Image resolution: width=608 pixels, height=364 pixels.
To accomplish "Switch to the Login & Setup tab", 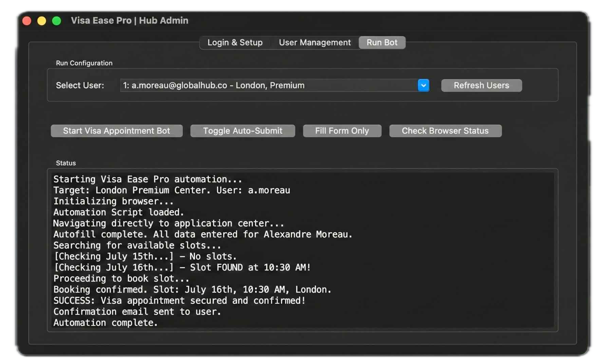I will [235, 43].
